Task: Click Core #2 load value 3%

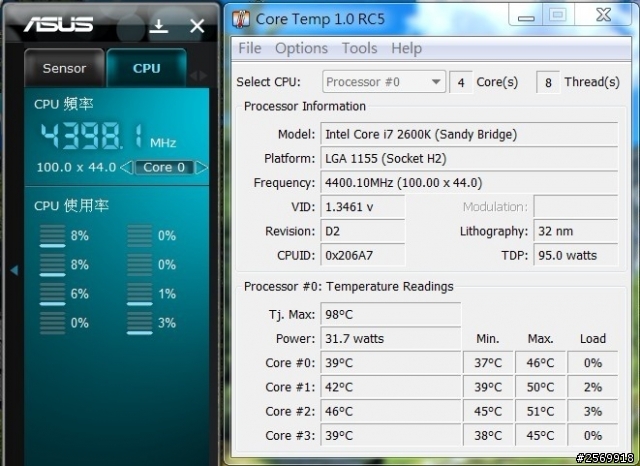Action: (593, 411)
